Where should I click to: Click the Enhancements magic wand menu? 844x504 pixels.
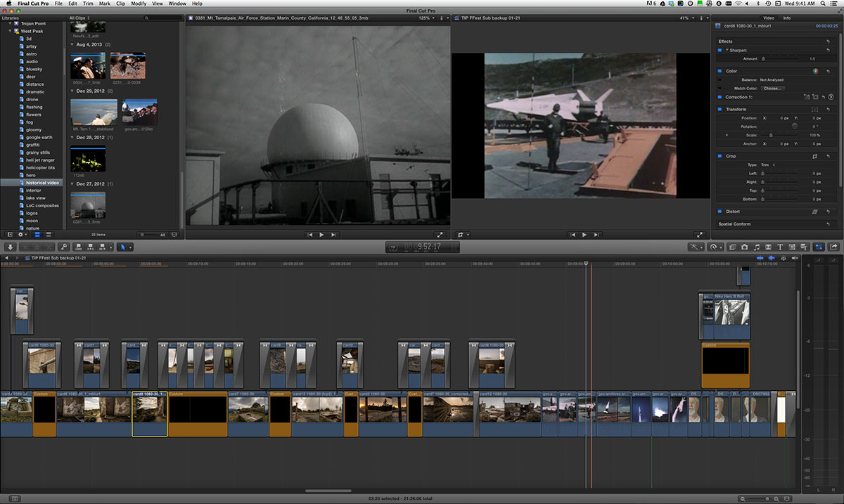point(696,247)
